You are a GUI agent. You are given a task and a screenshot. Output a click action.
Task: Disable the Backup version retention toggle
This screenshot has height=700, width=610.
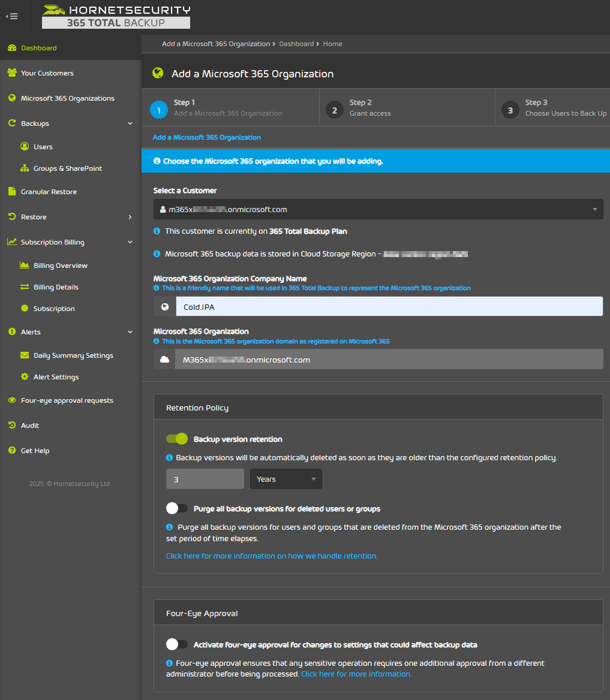click(177, 439)
